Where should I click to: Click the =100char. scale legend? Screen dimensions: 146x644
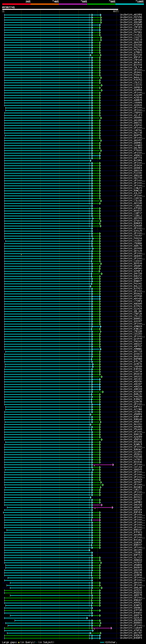pyautogui.click(x=108, y=642)
